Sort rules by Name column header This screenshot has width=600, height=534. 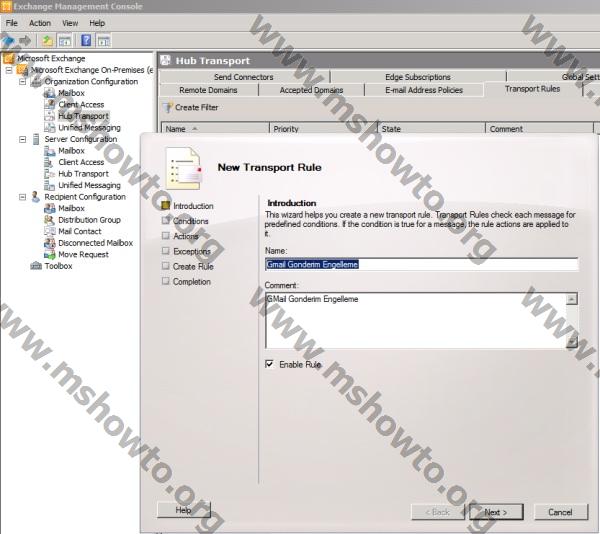(x=215, y=129)
